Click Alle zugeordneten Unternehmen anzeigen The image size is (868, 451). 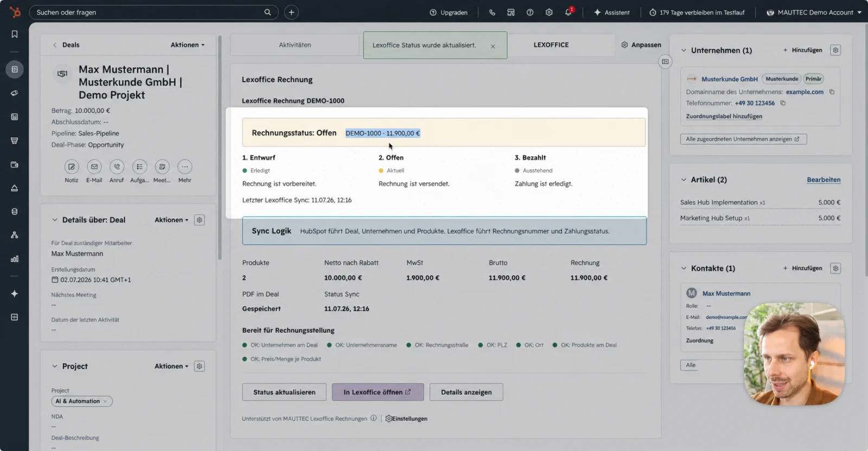pyautogui.click(x=743, y=139)
